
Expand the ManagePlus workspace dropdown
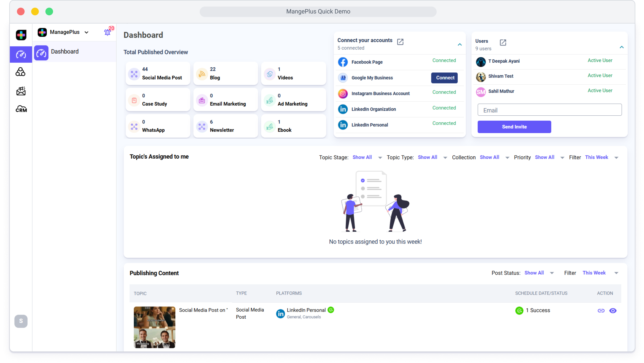[x=86, y=32]
